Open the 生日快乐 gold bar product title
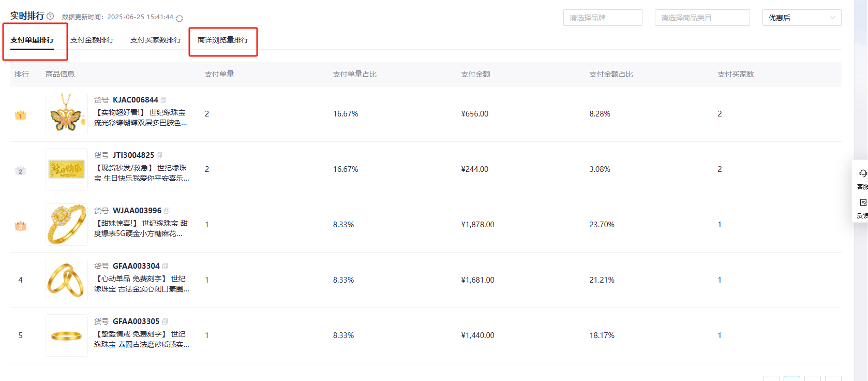This screenshot has width=868, height=381. tap(141, 173)
